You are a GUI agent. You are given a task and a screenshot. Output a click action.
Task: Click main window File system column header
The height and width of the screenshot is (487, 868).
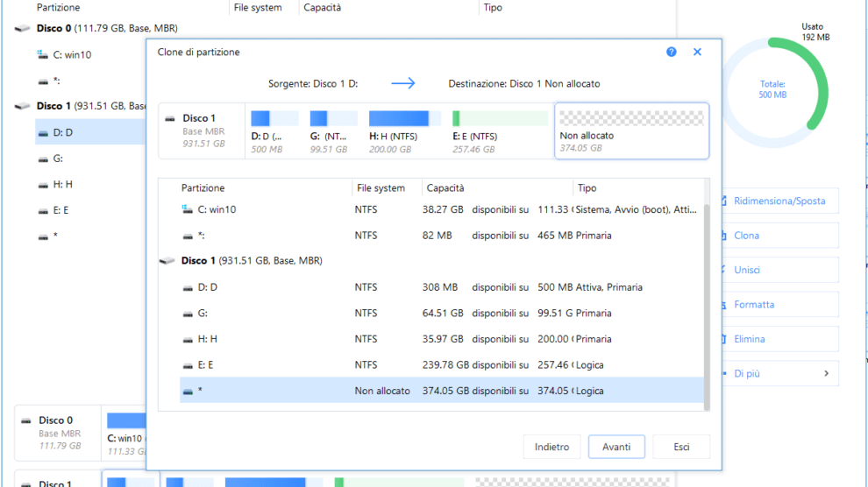258,8
